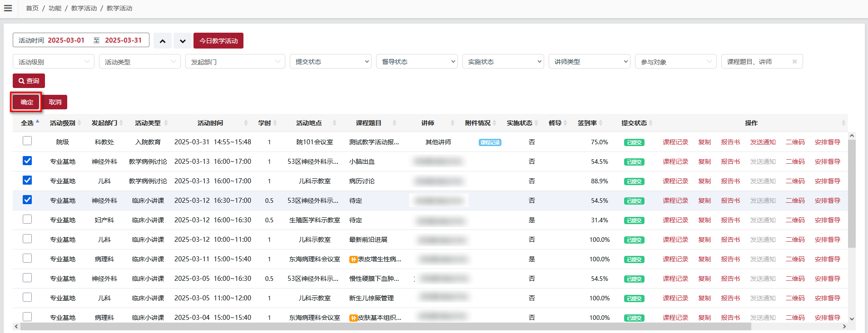The image size is (868, 333).
Task: Open the 发起部门 dropdown
Action: (235, 62)
